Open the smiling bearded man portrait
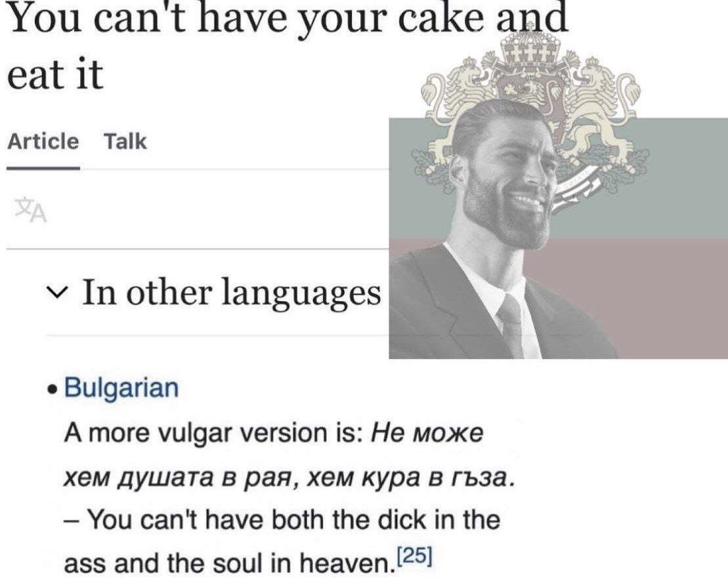This screenshot has height=578, width=728. (502, 227)
